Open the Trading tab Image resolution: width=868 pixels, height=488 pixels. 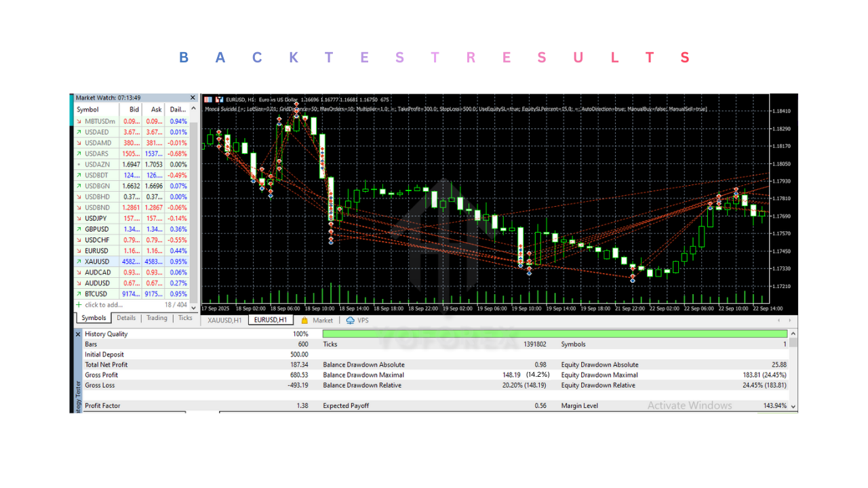tap(157, 317)
